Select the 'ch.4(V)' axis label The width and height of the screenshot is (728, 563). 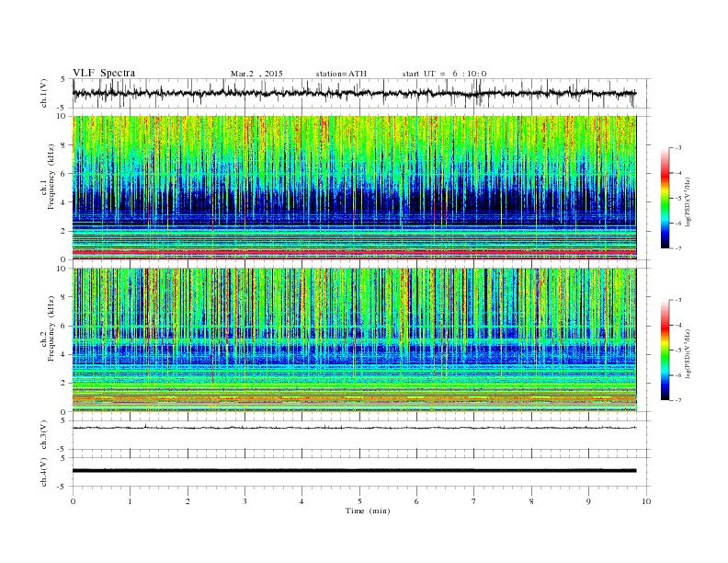(x=44, y=472)
